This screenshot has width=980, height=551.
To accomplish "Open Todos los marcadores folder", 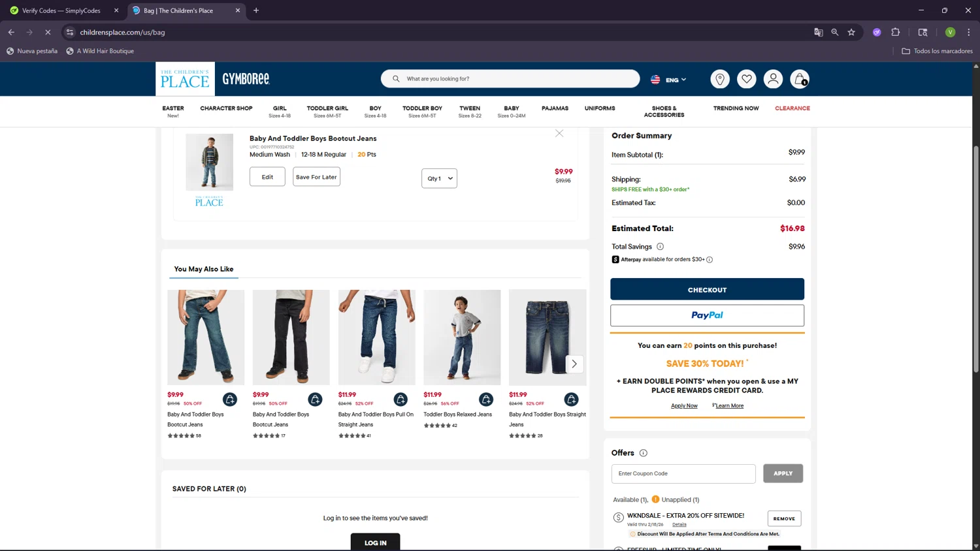I will 937,51.
